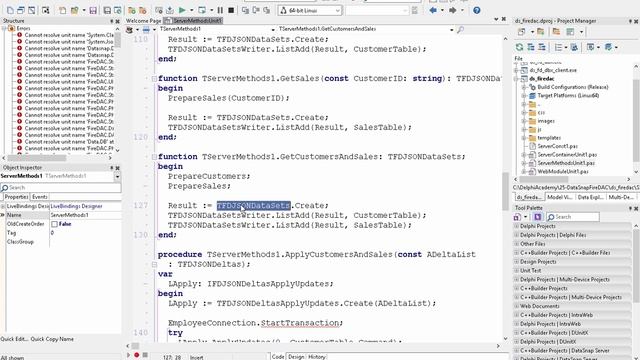Click the play macro icon at editor bottom

[129, 355]
